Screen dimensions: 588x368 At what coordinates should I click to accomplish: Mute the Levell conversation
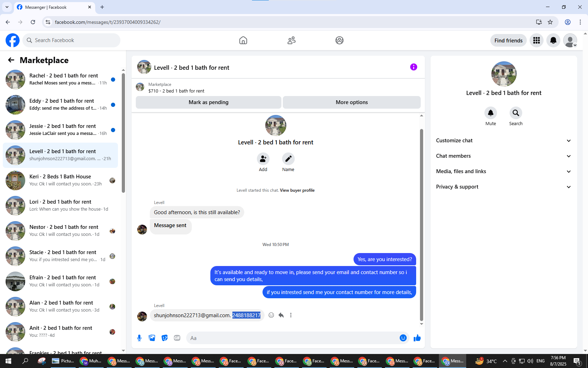coord(491,113)
